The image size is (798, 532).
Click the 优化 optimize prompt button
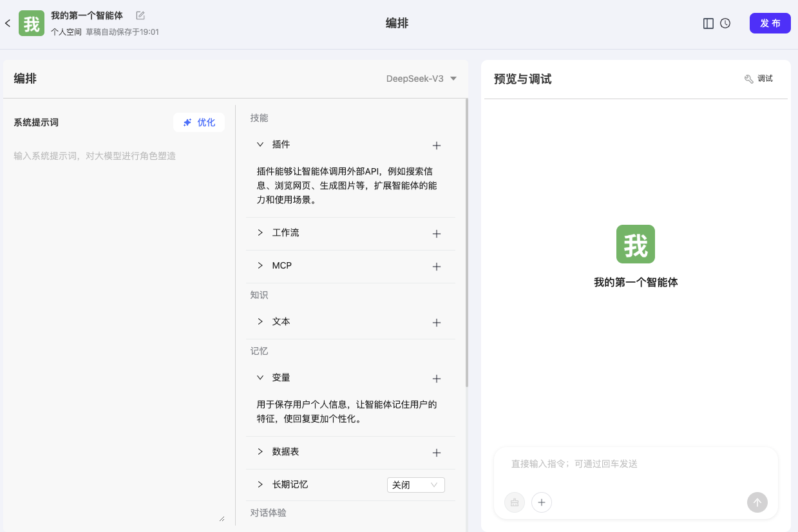pos(199,122)
